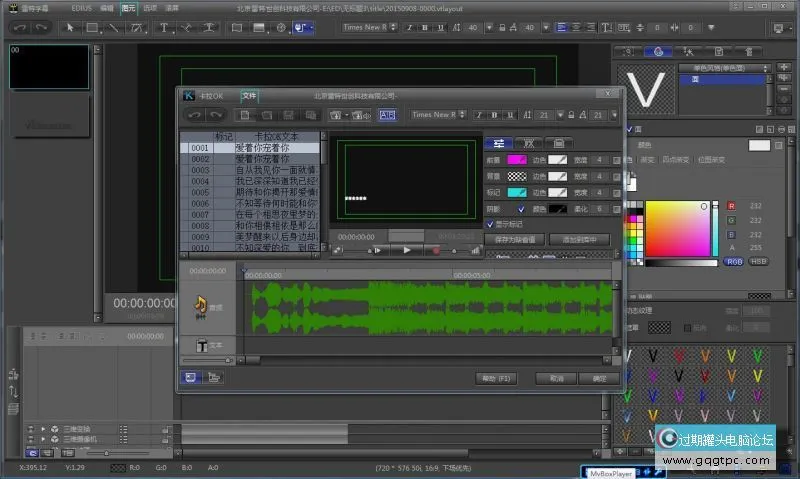
Task: Toggle the 面 checkbox in right panel
Action: (x=628, y=130)
